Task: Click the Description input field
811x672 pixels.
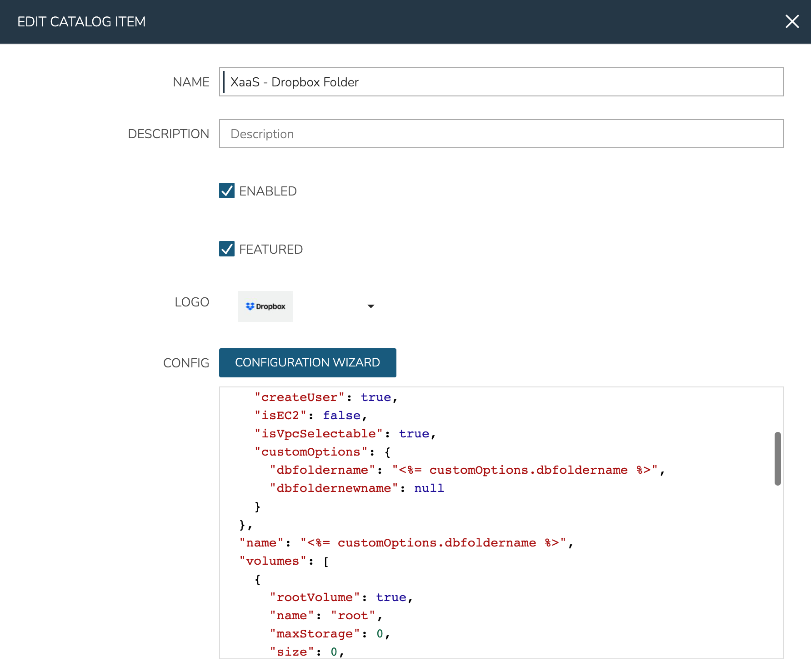Action: click(x=501, y=134)
